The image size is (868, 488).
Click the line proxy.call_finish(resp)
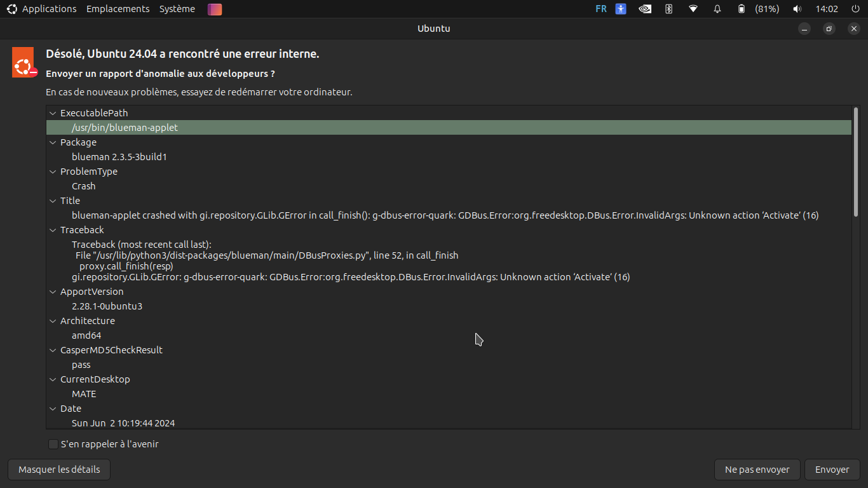click(x=126, y=266)
